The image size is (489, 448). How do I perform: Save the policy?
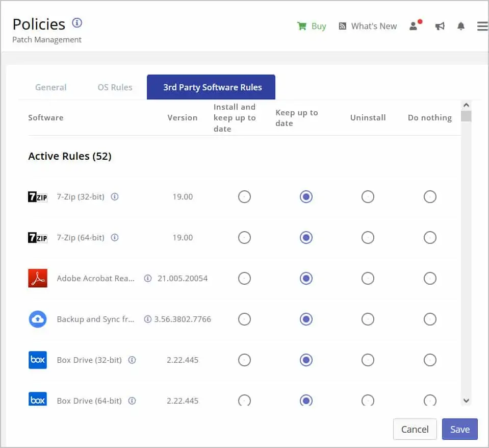pos(460,429)
